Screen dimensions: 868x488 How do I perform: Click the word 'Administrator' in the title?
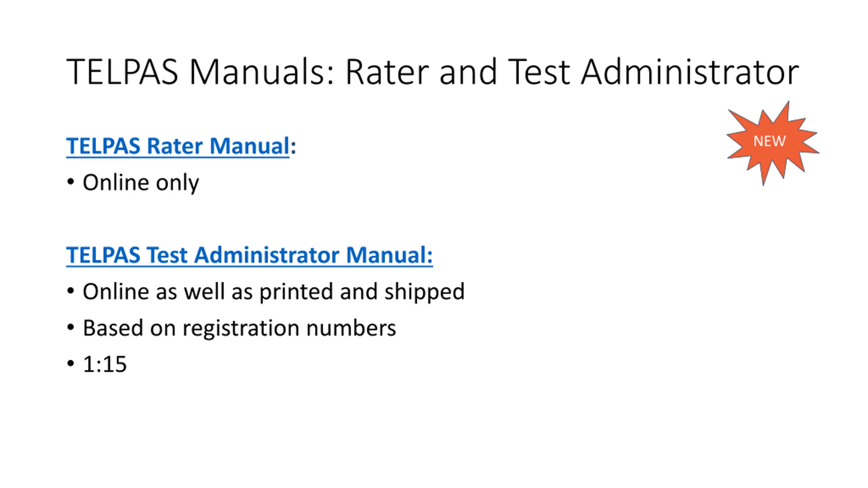tap(690, 72)
